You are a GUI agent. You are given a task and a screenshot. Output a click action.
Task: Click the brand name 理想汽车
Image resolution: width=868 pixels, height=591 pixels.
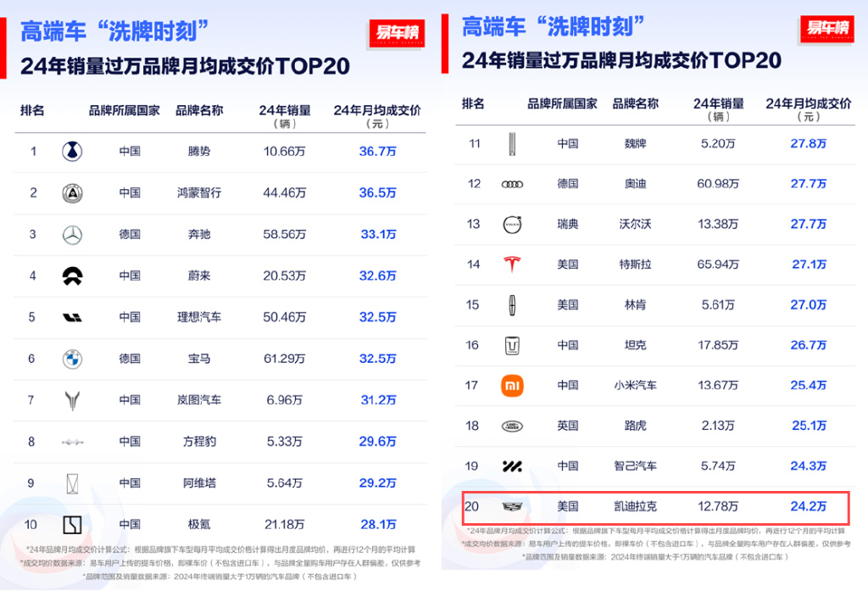point(198,317)
